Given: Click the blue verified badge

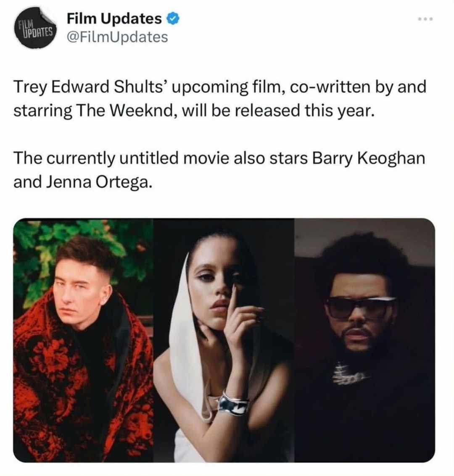Looking at the screenshot, I should tap(173, 19).
